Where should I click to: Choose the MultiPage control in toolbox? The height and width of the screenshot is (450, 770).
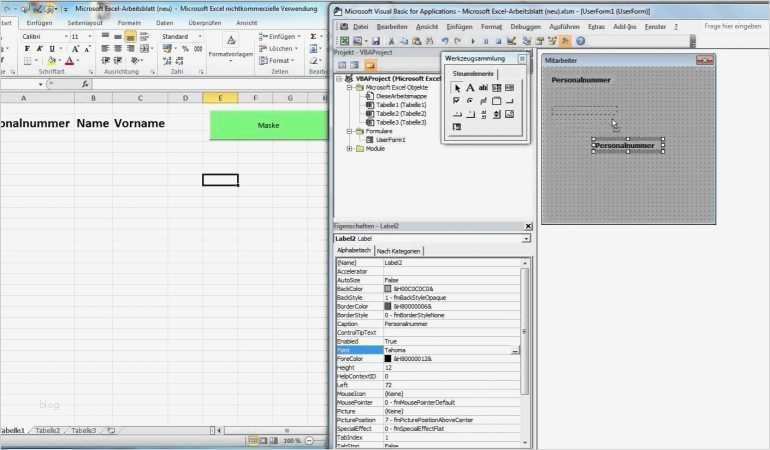(470, 114)
